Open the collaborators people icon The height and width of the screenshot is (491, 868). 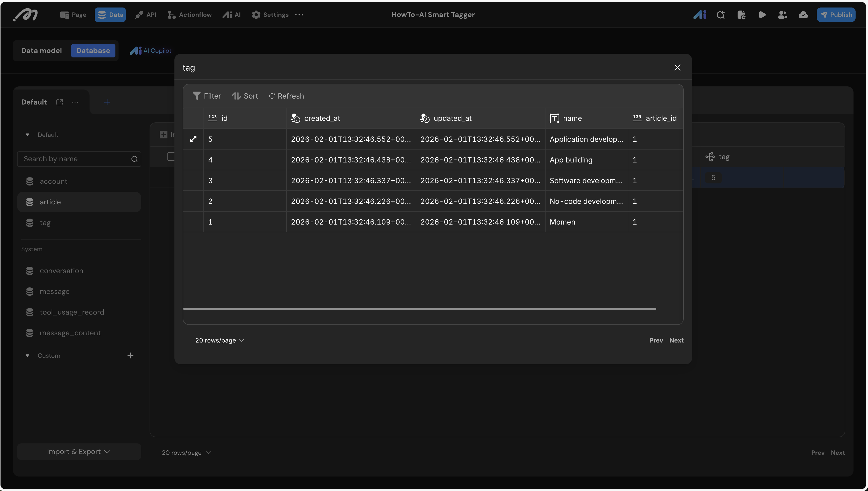782,15
